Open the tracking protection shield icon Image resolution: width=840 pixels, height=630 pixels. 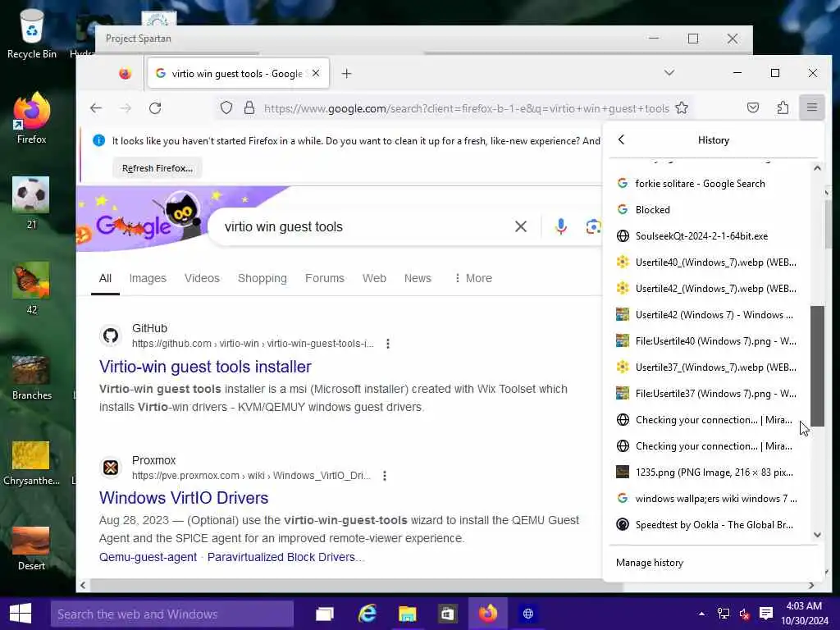coord(226,108)
